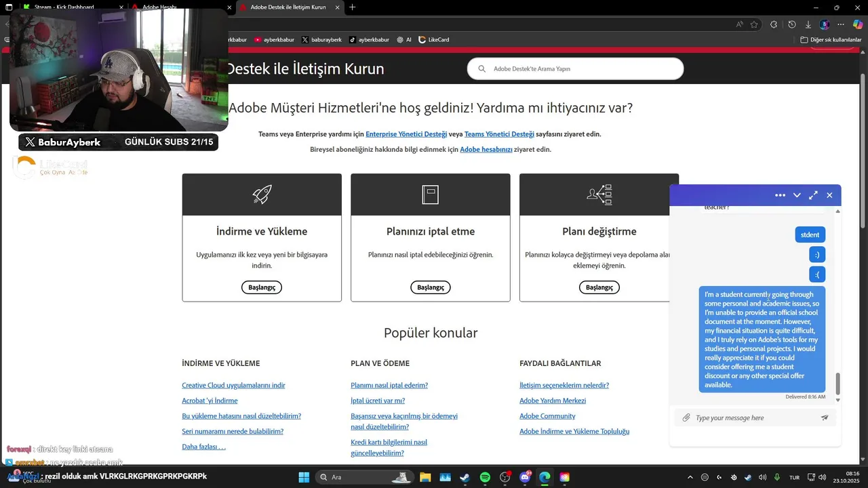Click the taskbar Ara search box
The width and height of the screenshot is (868, 488).
365,477
